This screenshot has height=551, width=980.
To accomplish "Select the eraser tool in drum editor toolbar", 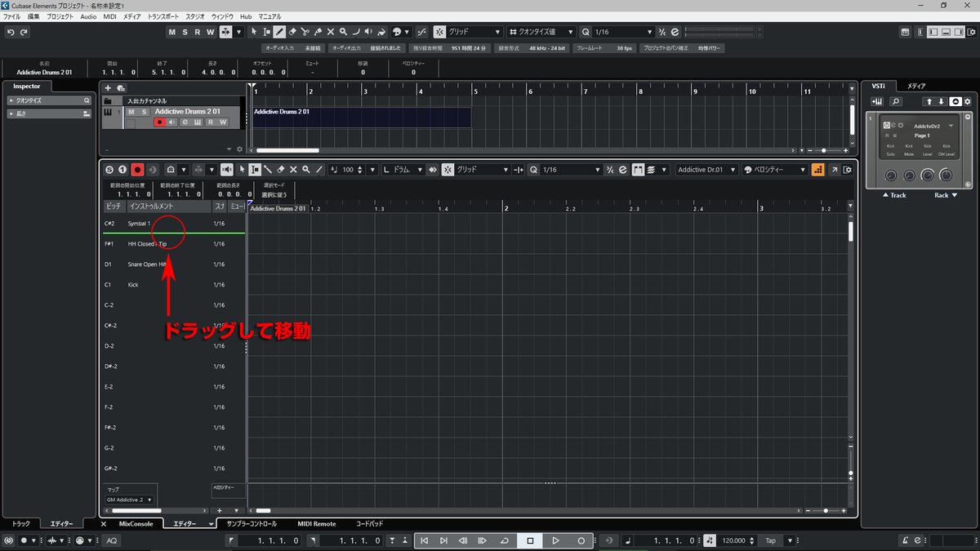I will (x=280, y=170).
